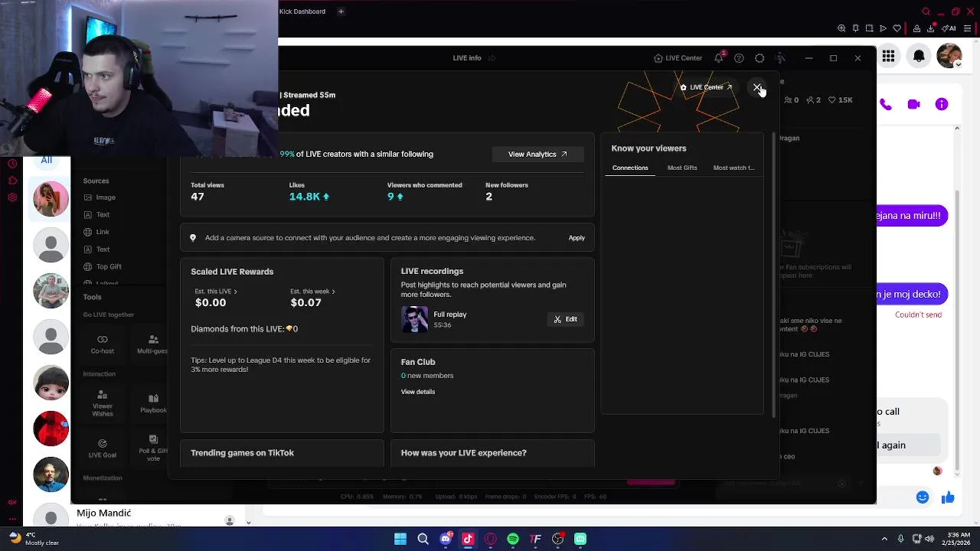This screenshot has width=980, height=551.
Task: Edit the Full replay recording
Action: pos(566,319)
